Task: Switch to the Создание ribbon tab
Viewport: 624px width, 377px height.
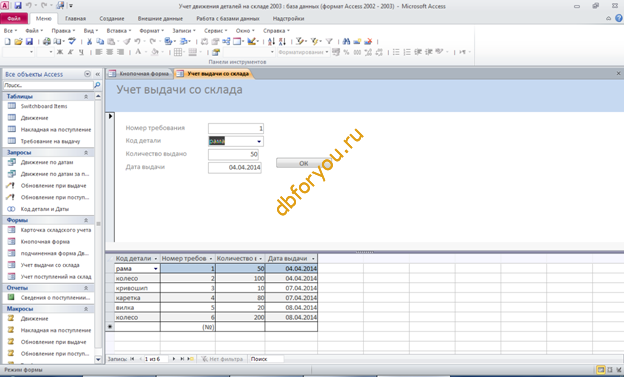Action: [x=112, y=18]
